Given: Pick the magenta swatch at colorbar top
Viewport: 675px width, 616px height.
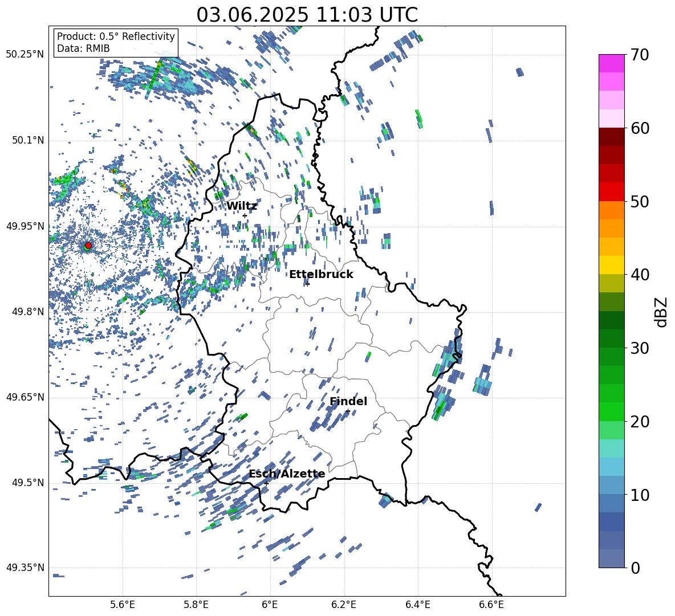Looking at the screenshot, I should tap(611, 63).
